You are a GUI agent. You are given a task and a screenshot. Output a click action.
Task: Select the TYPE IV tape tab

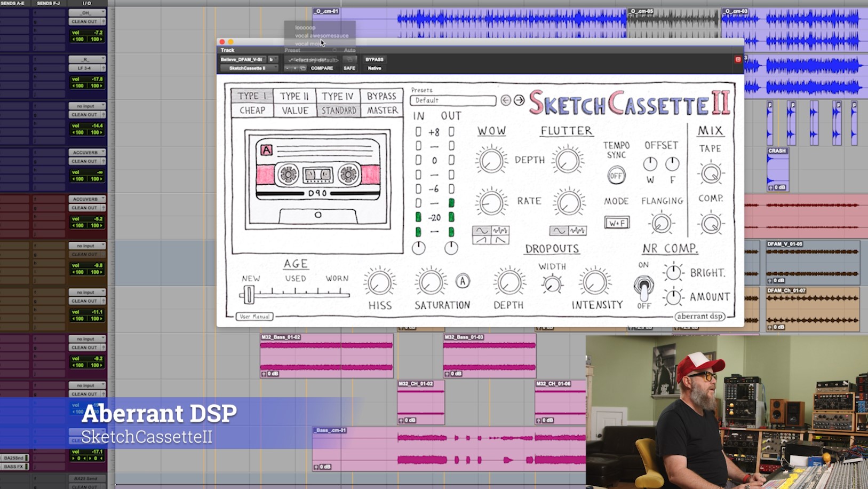click(338, 96)
